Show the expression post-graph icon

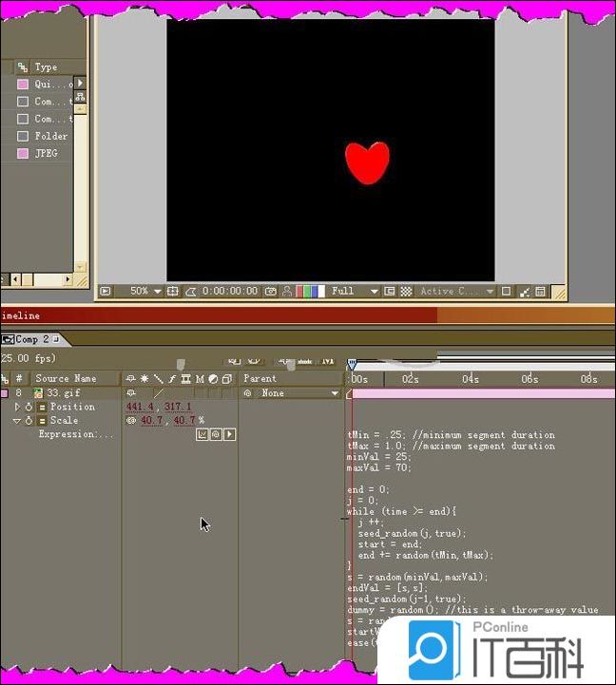[202, 435]
